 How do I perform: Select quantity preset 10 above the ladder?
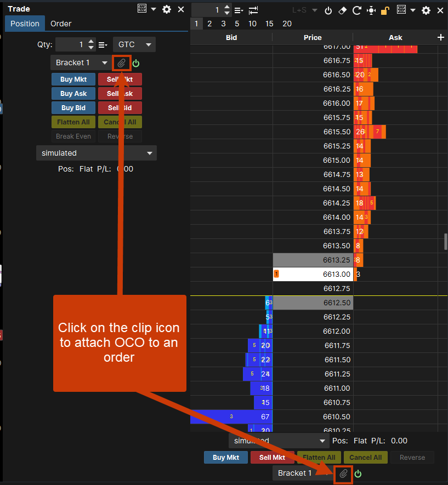252,24
